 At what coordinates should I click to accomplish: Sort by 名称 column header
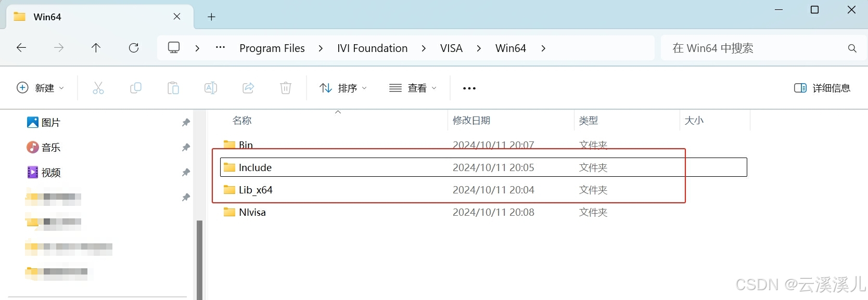tap(242, 121)
